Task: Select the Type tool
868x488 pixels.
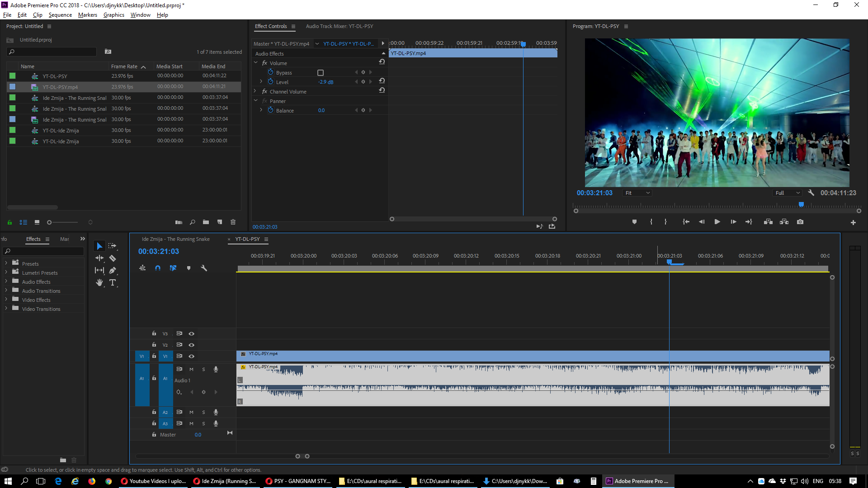Action: click(x=113, y=282)
